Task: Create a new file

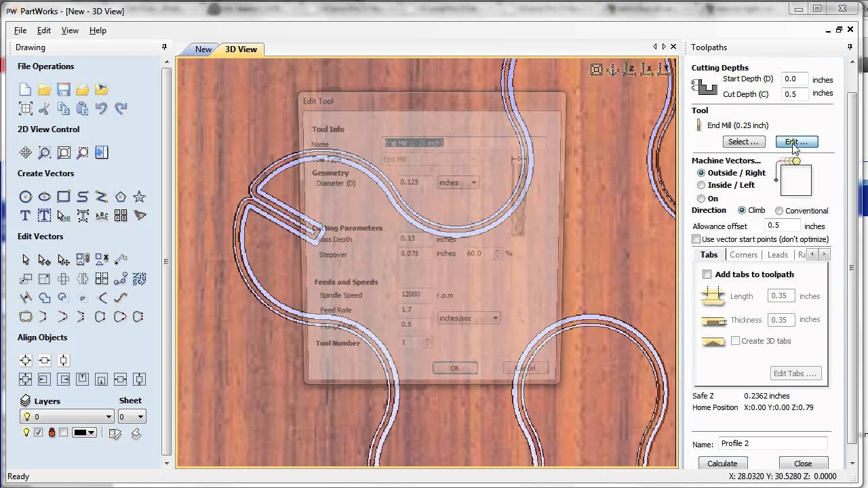Action: 25,89
